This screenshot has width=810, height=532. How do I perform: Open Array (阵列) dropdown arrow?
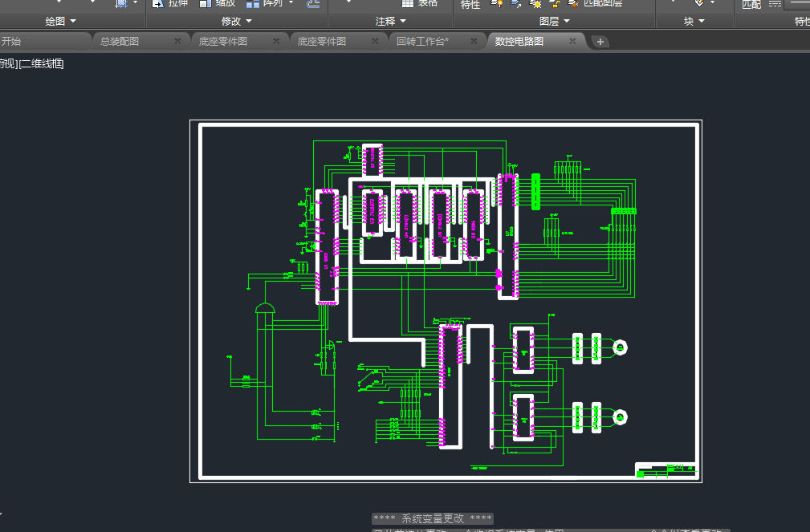[x=290, y=3]
